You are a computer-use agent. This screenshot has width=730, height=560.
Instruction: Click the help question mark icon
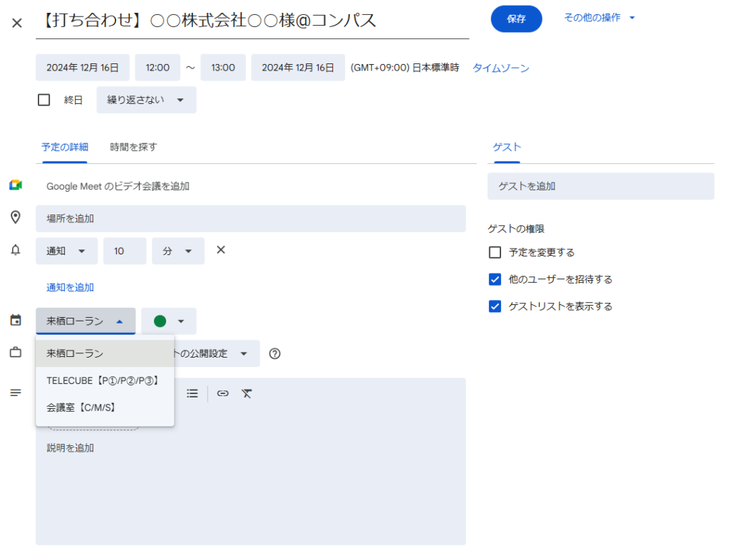tap(274, 353)
